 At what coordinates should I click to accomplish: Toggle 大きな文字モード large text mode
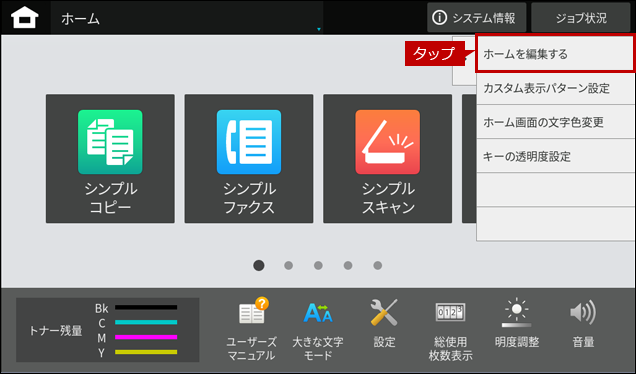(318, 329)
